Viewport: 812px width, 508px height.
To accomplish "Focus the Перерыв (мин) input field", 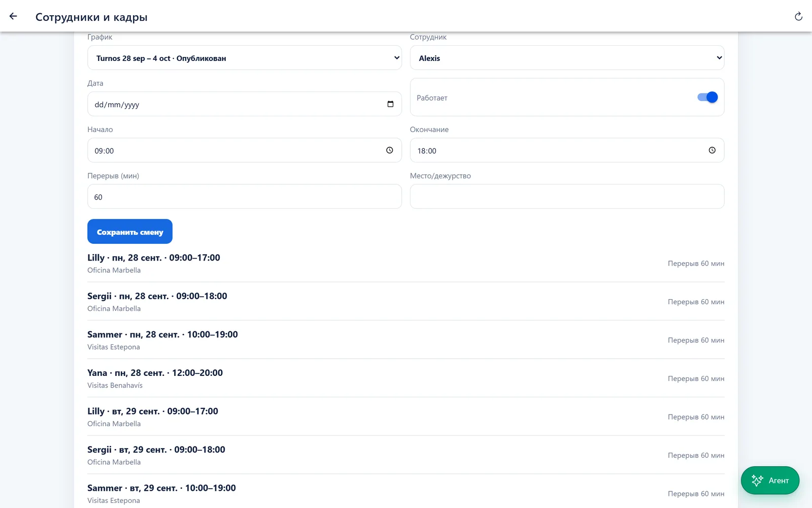I will (245, 197).
